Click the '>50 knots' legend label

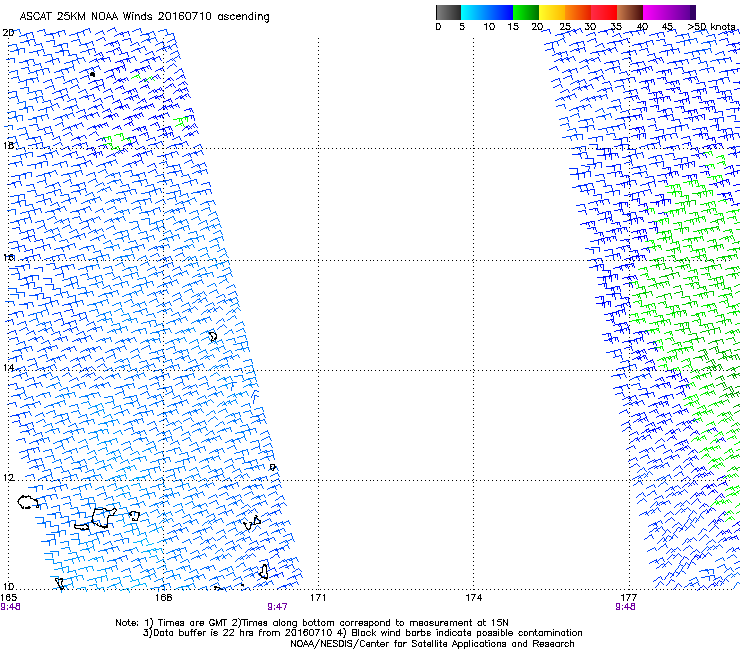point(711,27)
